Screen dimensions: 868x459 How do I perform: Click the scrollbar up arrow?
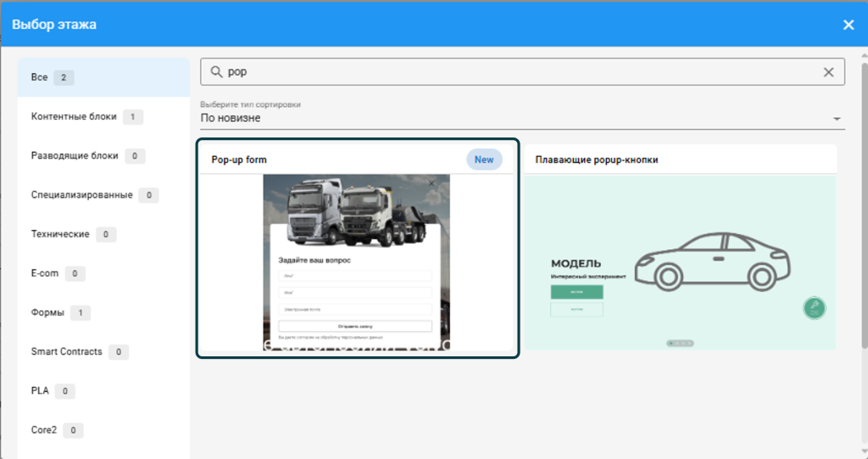(x=864, y=56)
